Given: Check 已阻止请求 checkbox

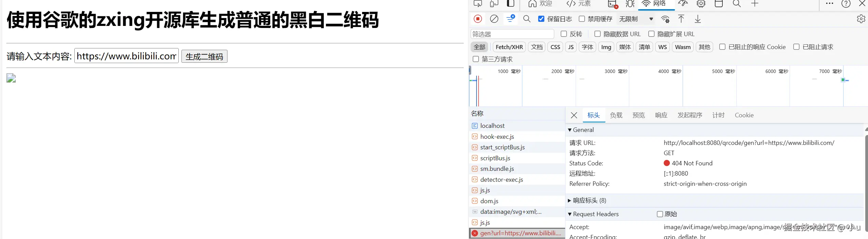Looking at the screenshot, I should pos(796,47).
